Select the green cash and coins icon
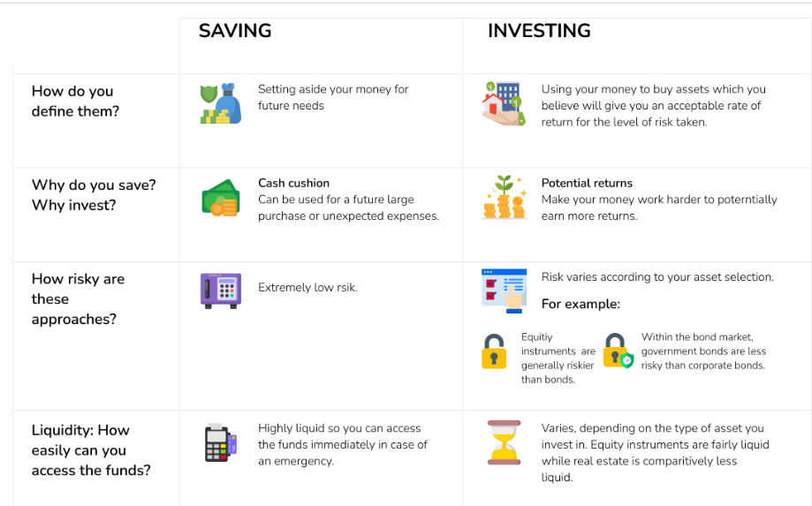The width and height of the screenshot is (812, 506). [x=221, y=198]
